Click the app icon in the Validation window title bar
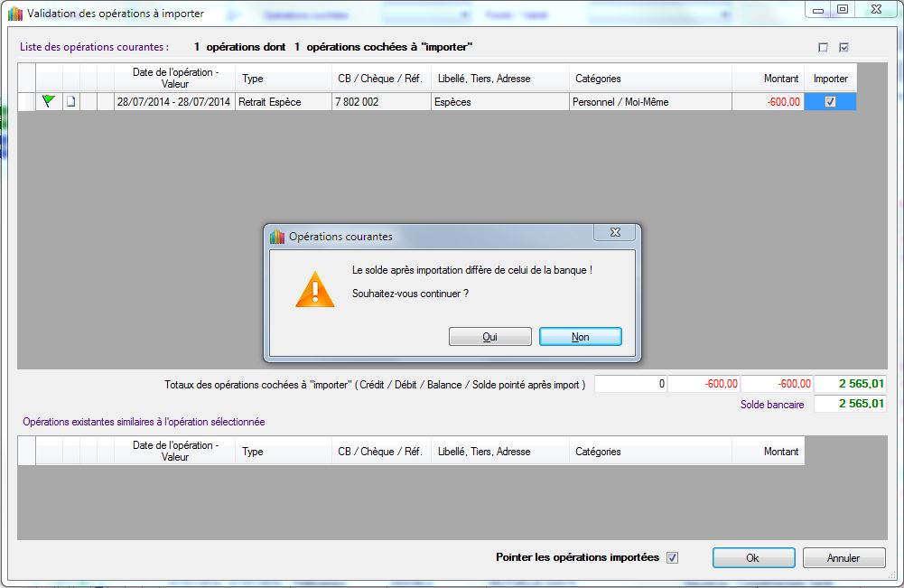 (14, 14)
